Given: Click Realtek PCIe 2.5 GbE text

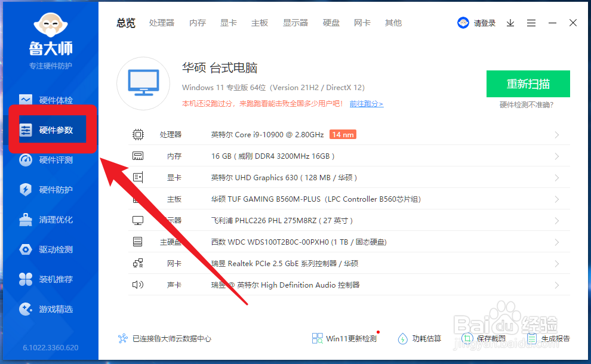Looking at the screenshot, I should [x=285, y=263].
